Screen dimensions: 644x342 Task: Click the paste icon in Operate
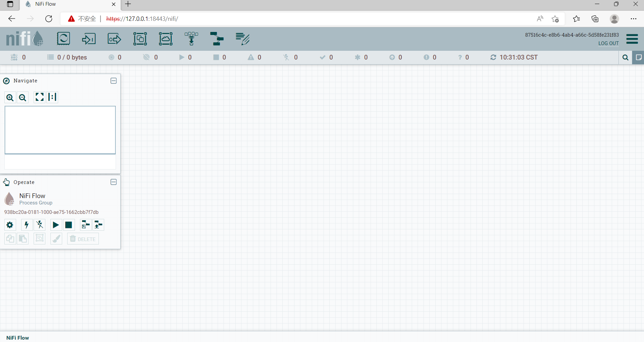pyautogui.click(x=23, y=239)
